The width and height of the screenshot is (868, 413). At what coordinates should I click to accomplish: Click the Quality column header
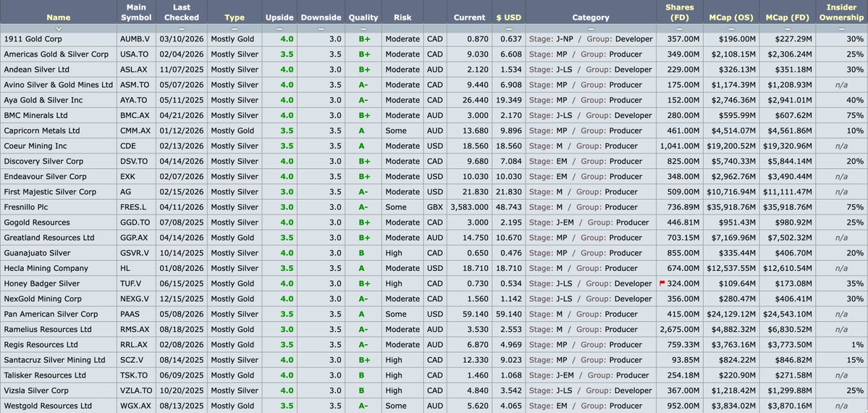point(363,17)
